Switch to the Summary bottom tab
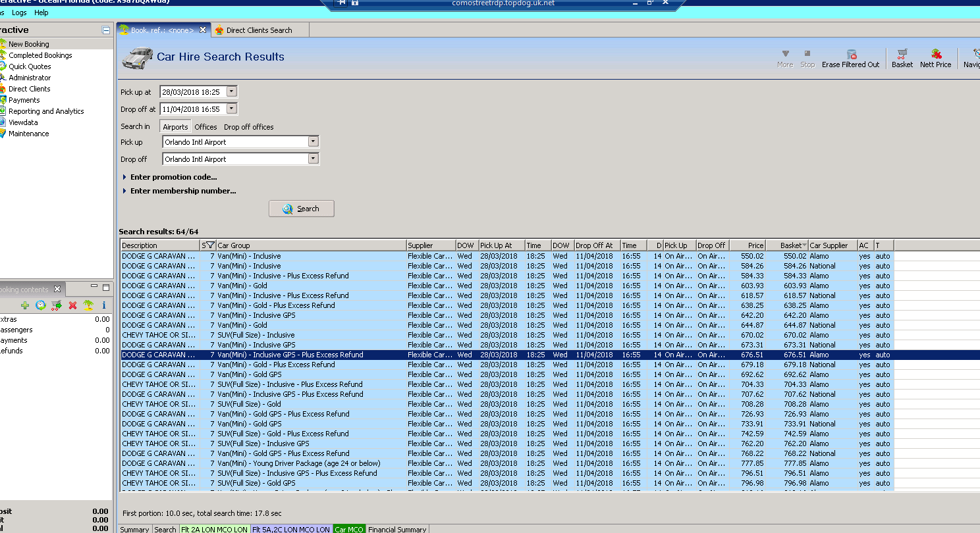 (x=134, y=529)
